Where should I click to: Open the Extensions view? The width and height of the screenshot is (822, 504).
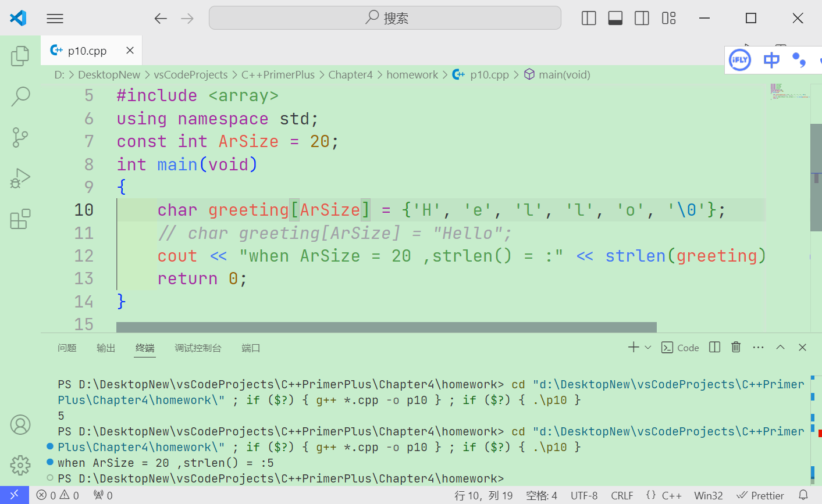click(20, 219)
